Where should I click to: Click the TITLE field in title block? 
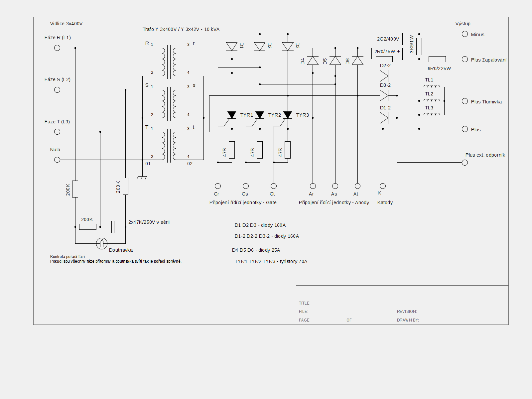pos(402,297)
